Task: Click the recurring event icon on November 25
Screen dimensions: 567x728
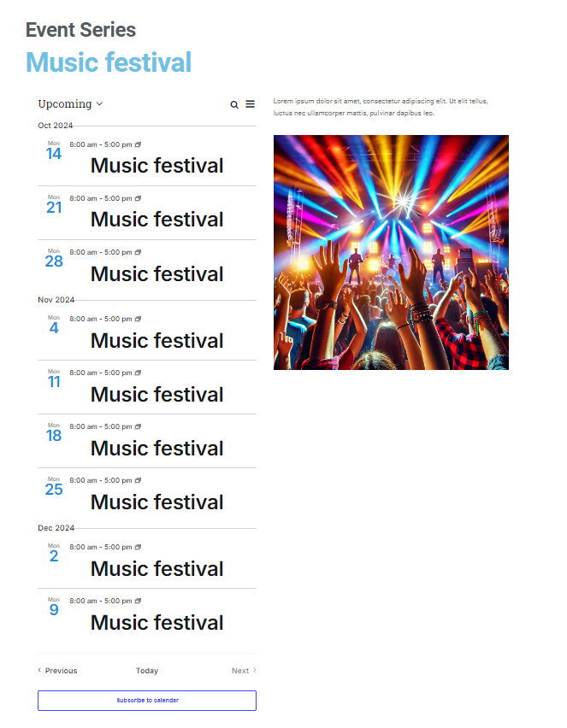Action: tap(139, 480)
